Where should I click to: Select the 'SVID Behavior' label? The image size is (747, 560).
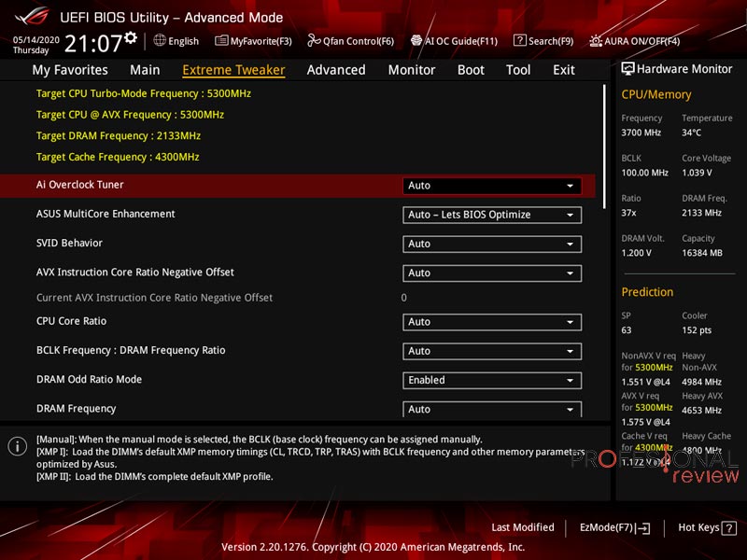(69, 243)
